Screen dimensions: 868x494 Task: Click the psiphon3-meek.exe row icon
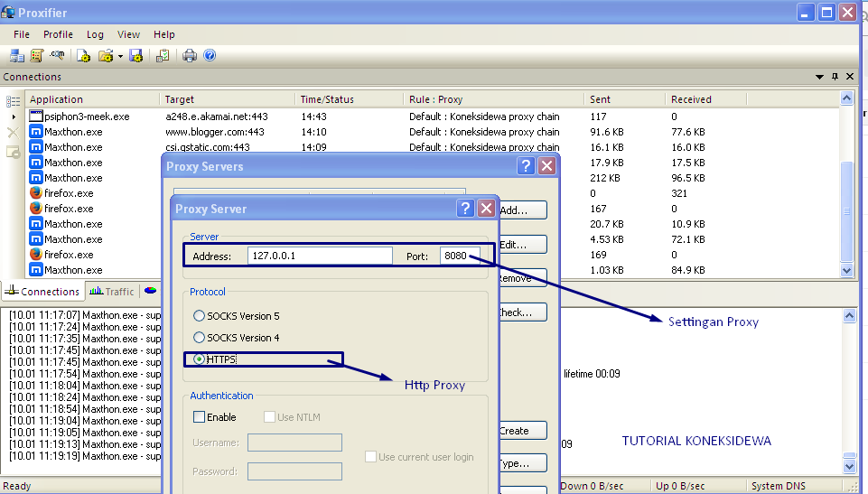[x=36, y=117]
